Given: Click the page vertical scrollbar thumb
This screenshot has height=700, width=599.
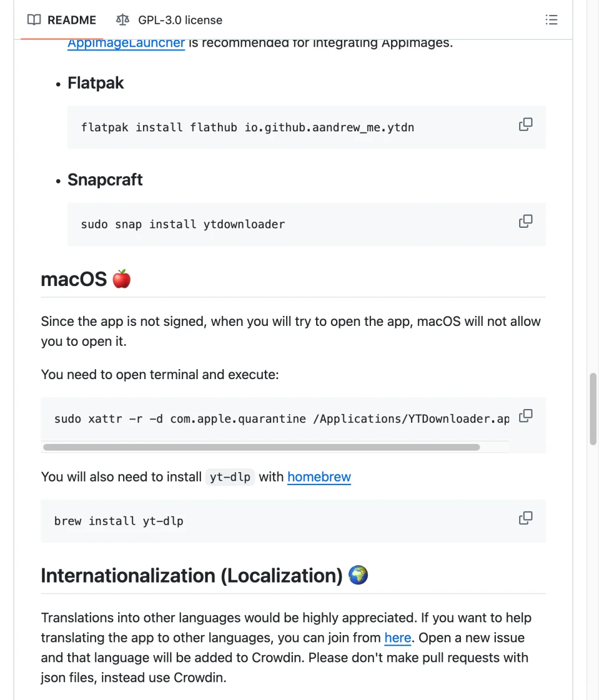Looking at the screenshot, I should [593, 409].
